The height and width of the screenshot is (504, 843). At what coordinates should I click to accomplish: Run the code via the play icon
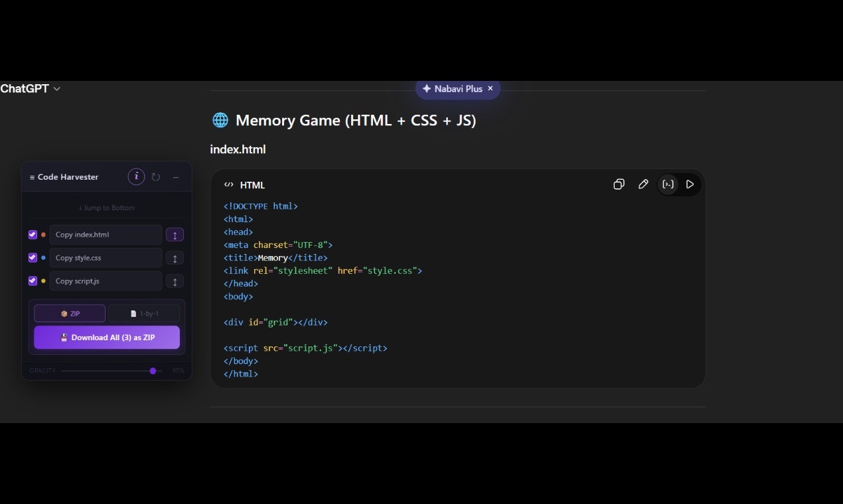[x=690, y=184]
